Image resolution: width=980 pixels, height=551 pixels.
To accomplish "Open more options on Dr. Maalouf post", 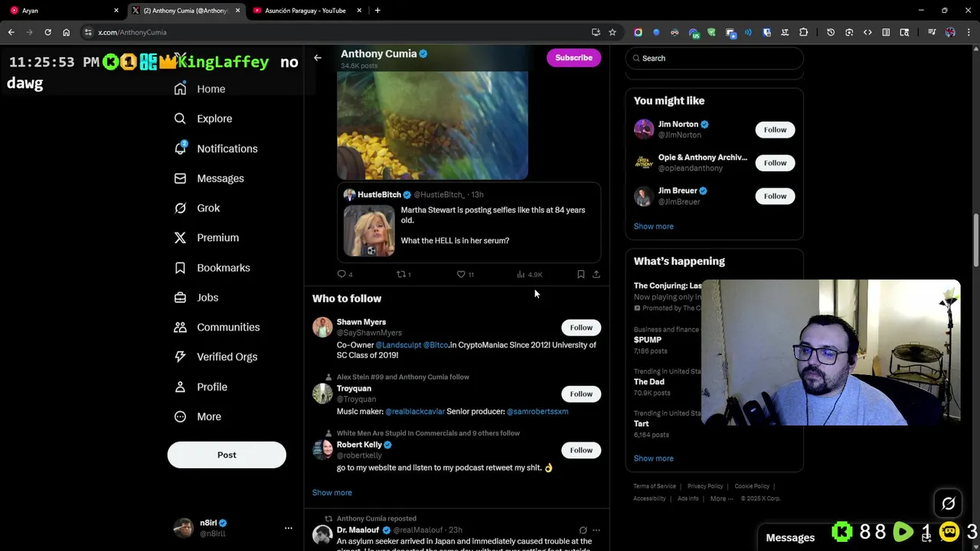I will pyautogui.click(x=596, y=530).
